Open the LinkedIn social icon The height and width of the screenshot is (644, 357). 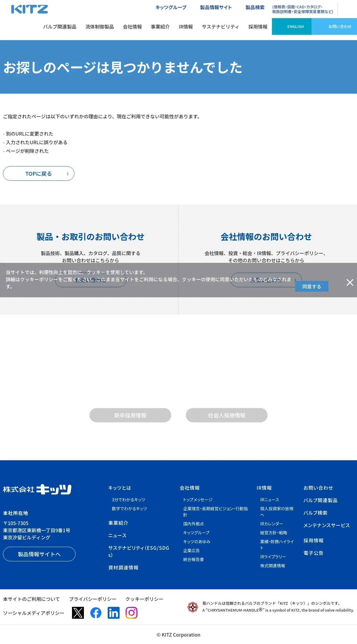tap(114, 613)
